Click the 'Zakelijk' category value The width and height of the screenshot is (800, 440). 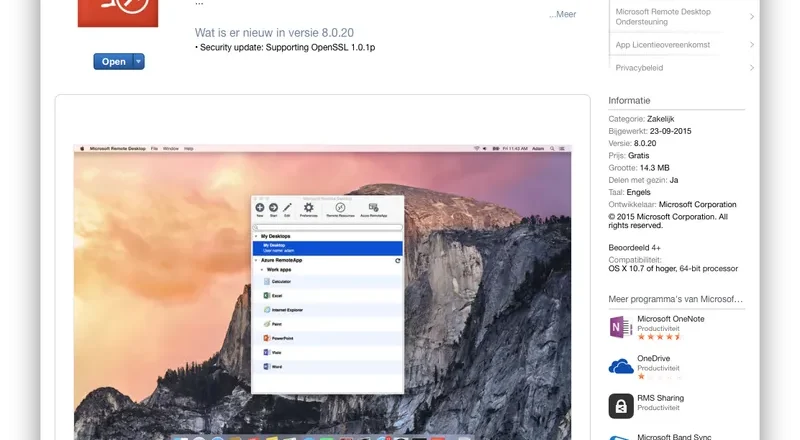pos(661,119)
